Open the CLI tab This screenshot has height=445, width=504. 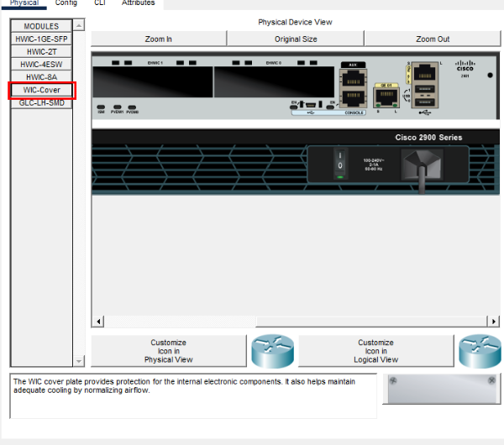click(x=100, y=3)
